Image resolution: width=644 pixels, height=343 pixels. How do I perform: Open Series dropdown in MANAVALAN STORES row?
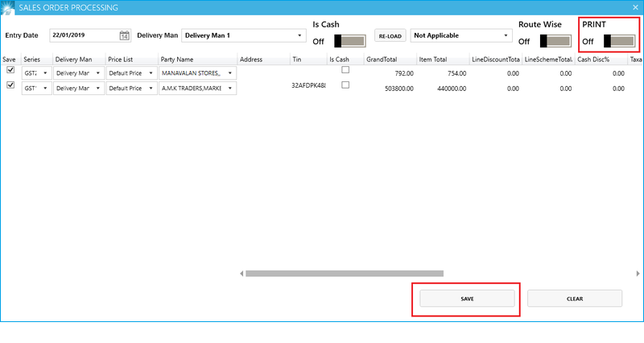(x=36, y=73)
